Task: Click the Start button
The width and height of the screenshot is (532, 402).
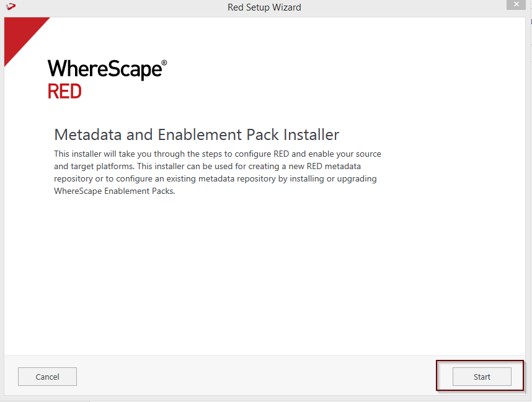Action: pyautogui.click(x=482, y=377)
